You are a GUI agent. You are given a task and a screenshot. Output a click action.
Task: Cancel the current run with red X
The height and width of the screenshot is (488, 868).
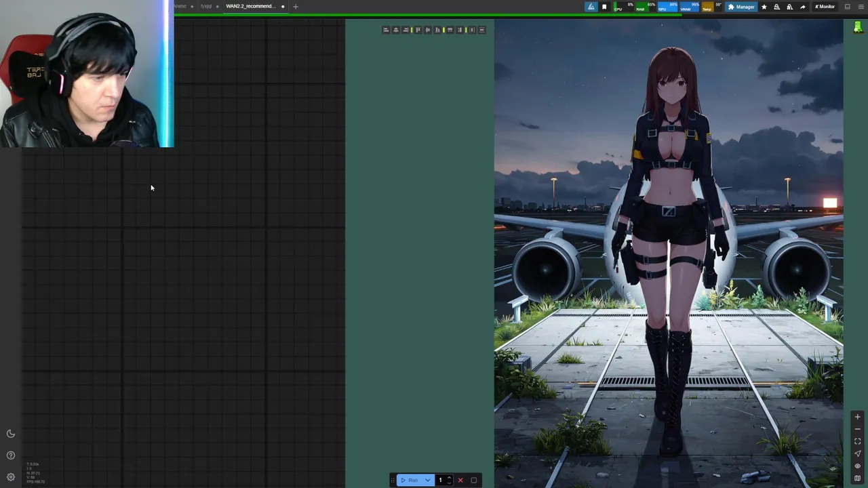tap(460, 480)
